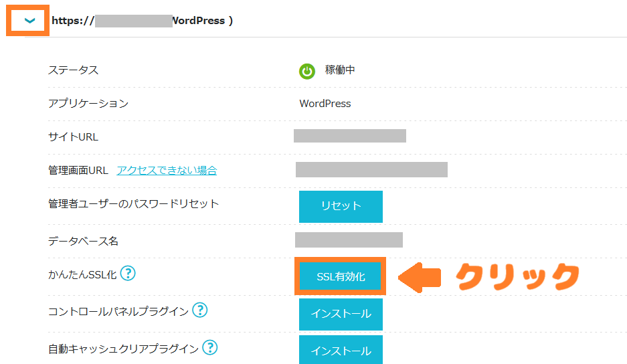Click the SSL有効化 button
Screen dimensions: 627x364
pos(341,276)
